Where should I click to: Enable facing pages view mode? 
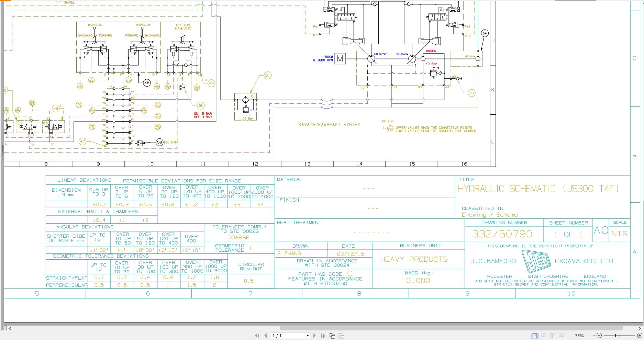[x=553, y=335]
